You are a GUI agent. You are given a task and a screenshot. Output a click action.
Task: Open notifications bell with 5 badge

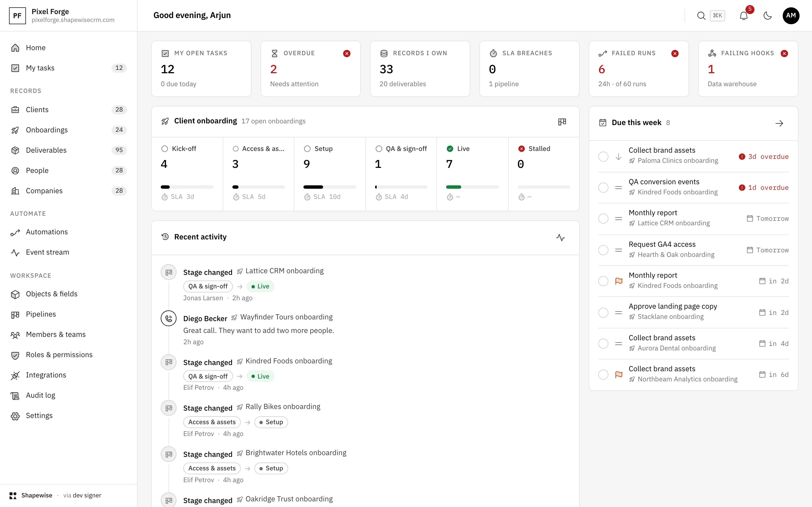[743, 15]
